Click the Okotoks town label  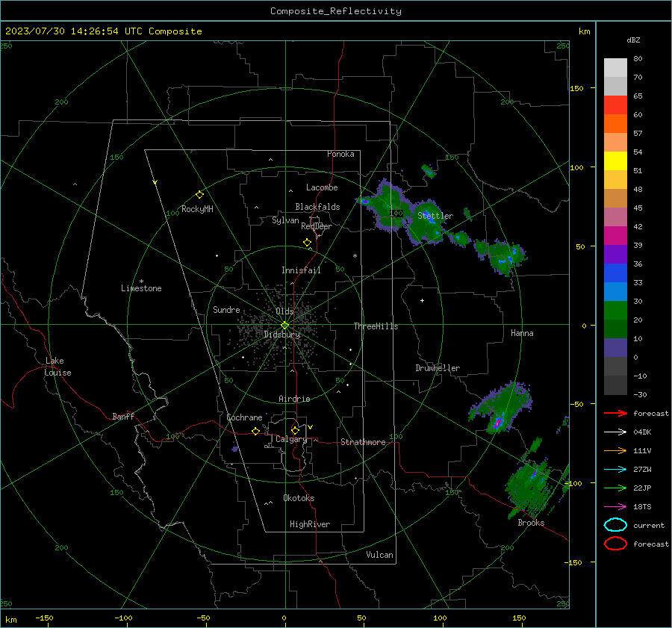point(299,498)
